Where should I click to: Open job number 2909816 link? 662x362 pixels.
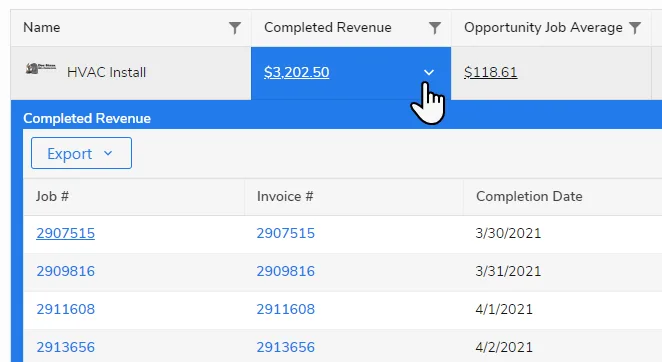[65, 271]
